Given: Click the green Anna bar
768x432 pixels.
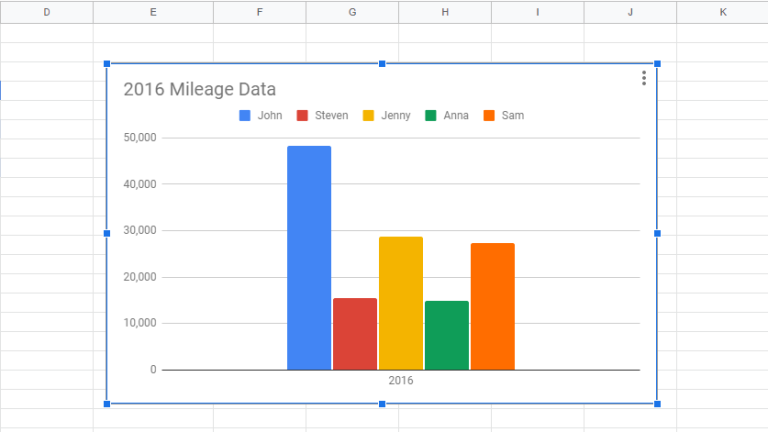Looking at the screenshot, I should coord(446,335).
